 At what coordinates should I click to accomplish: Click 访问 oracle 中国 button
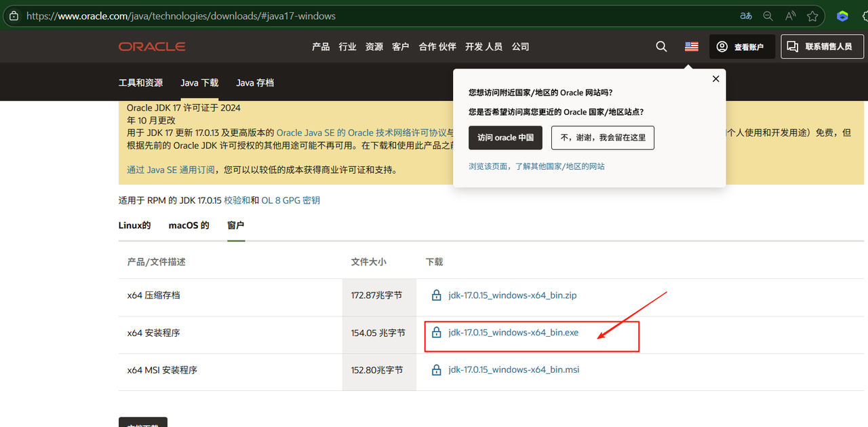click(505, 137)
